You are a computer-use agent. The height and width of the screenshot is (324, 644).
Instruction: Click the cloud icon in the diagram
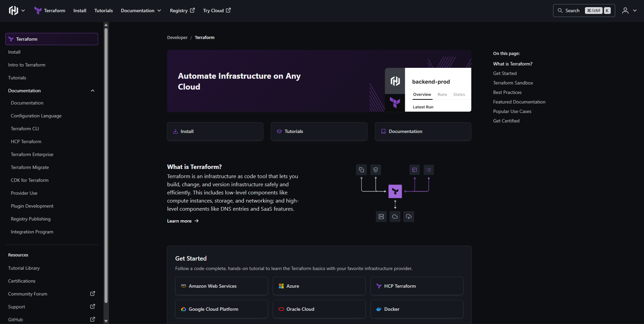[395, 216]
